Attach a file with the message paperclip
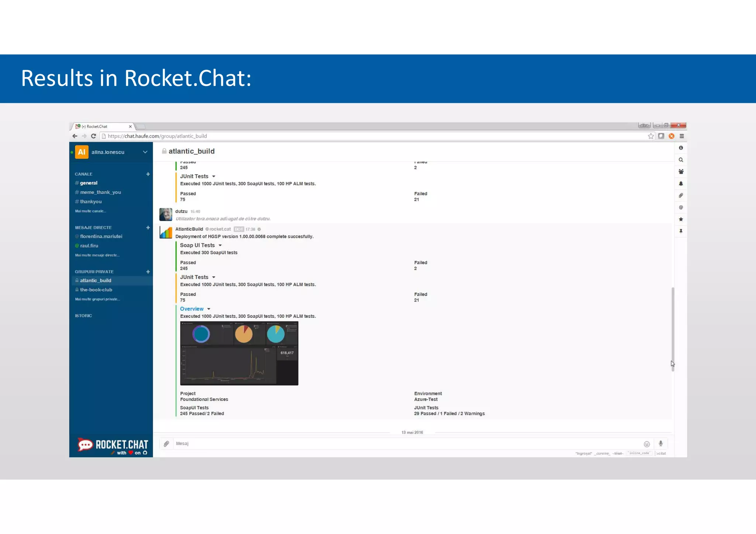This screenshot has width=756, height=534. 166,444
